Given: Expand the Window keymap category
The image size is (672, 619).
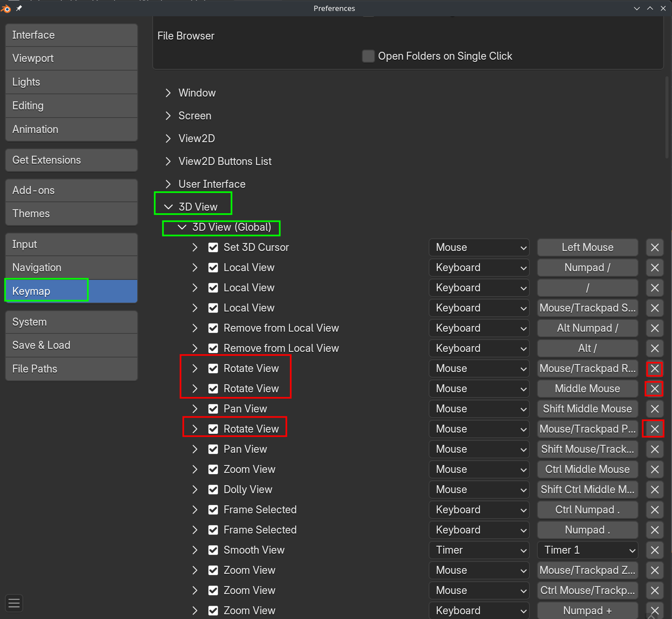Looking at the screenshot, I should click(168, 93).
